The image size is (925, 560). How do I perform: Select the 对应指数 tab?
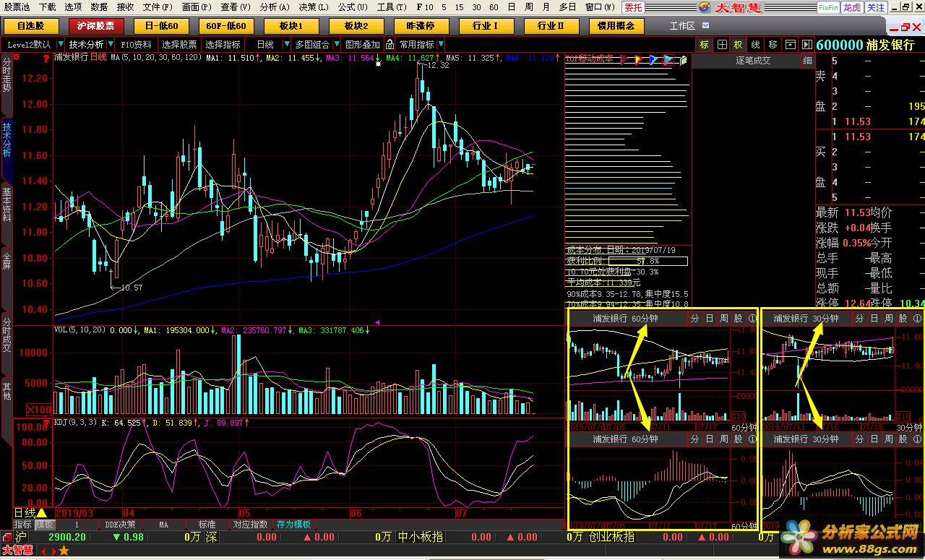tap(250, 525)
